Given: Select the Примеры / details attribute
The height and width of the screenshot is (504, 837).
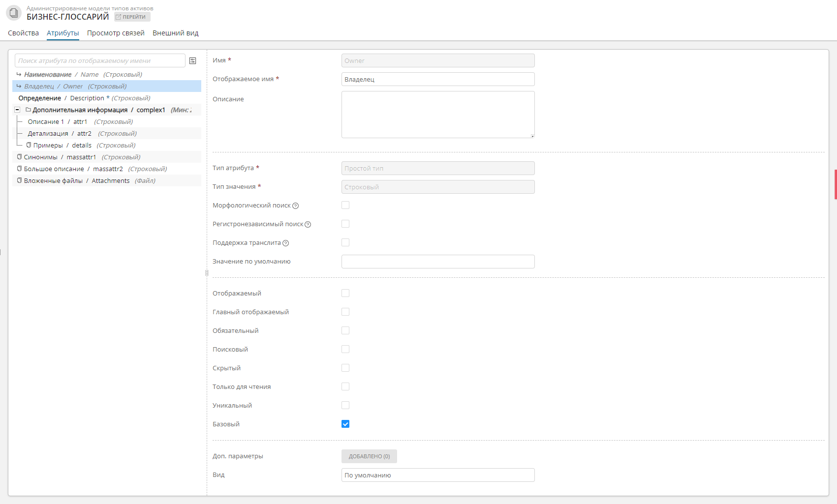Looking at the screenshot, I should 107,145.
